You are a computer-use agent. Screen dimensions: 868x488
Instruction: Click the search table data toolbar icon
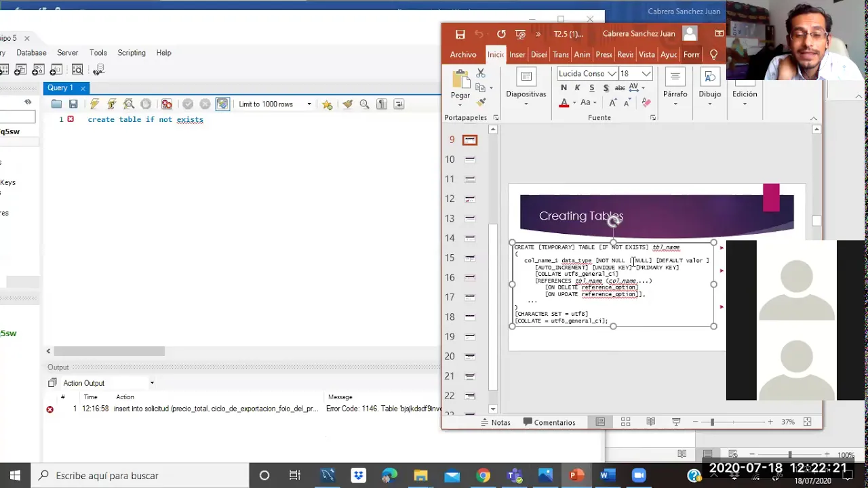(77, 70)
